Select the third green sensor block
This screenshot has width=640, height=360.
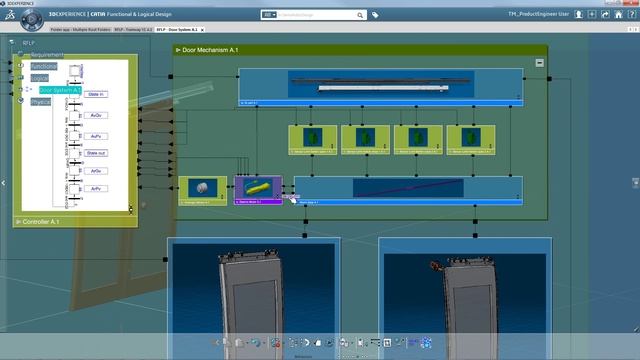(x=418, y=140)
